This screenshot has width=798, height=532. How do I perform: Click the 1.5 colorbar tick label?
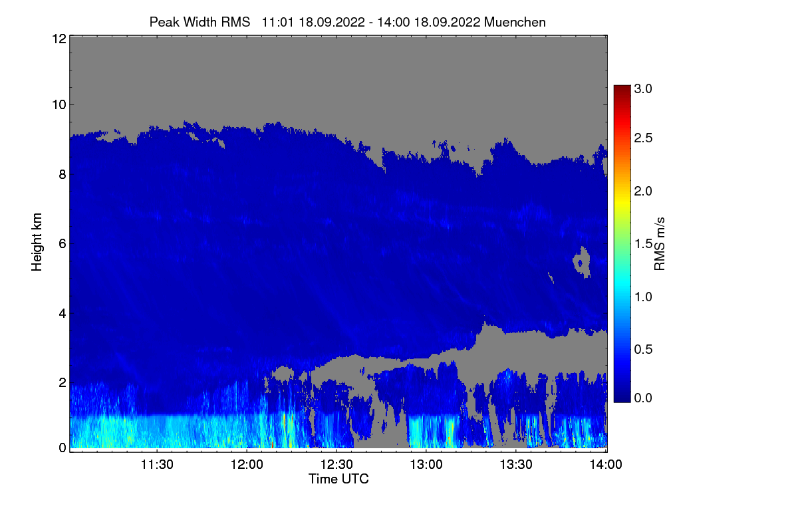643,244
